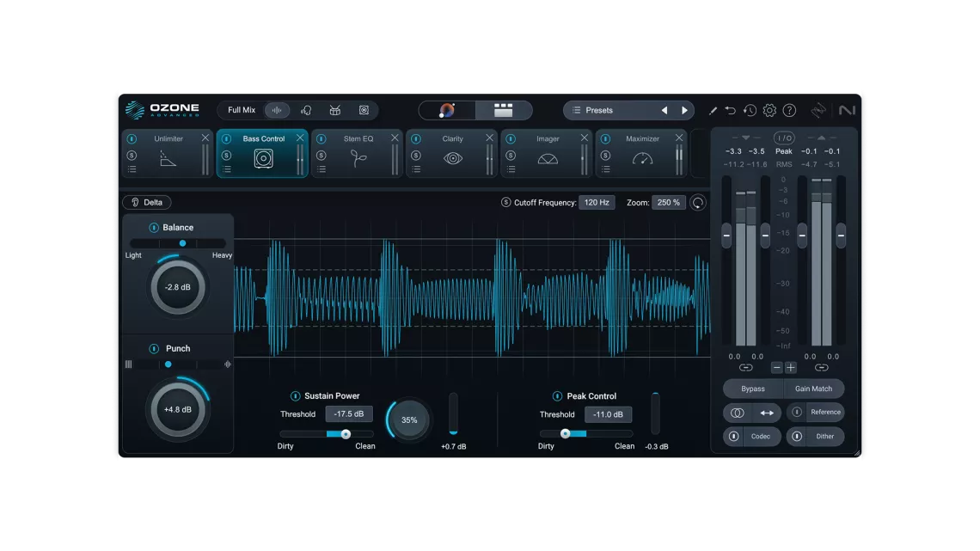Select the Bass Control module icon
This screenshot has height=551, width=980.
262,156
